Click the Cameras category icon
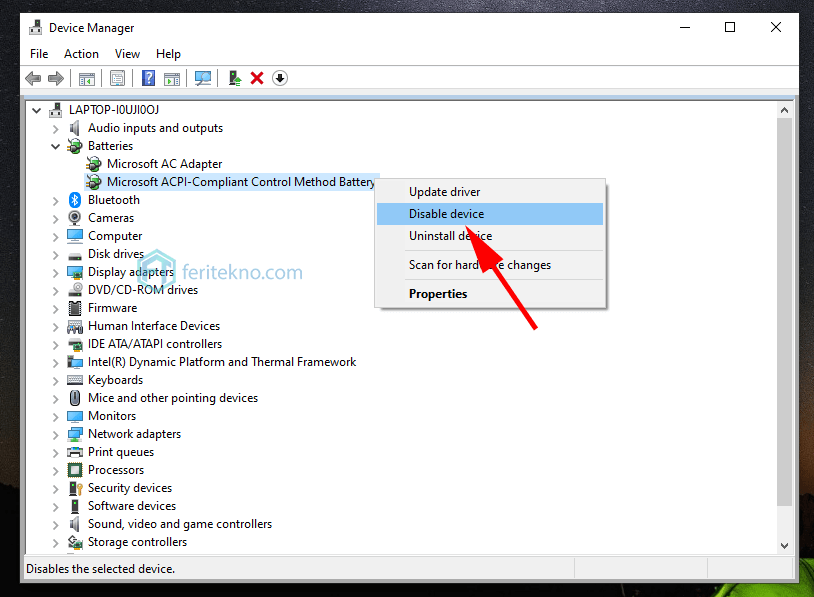 point(75,218)
